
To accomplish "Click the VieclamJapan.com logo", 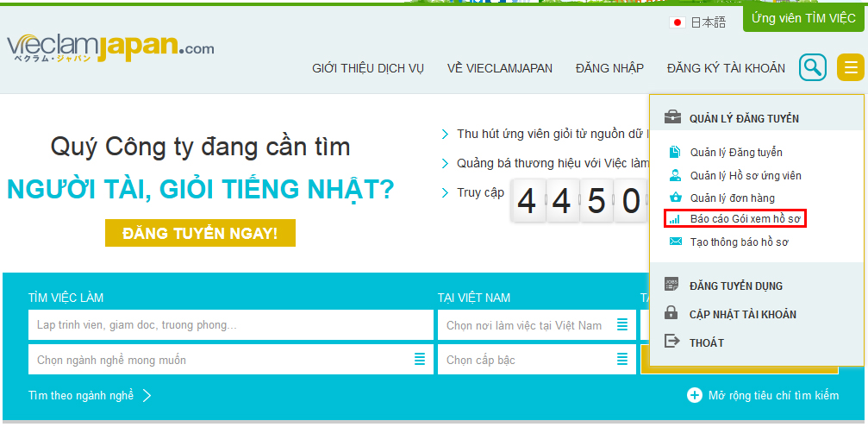I will pos(110,48).
